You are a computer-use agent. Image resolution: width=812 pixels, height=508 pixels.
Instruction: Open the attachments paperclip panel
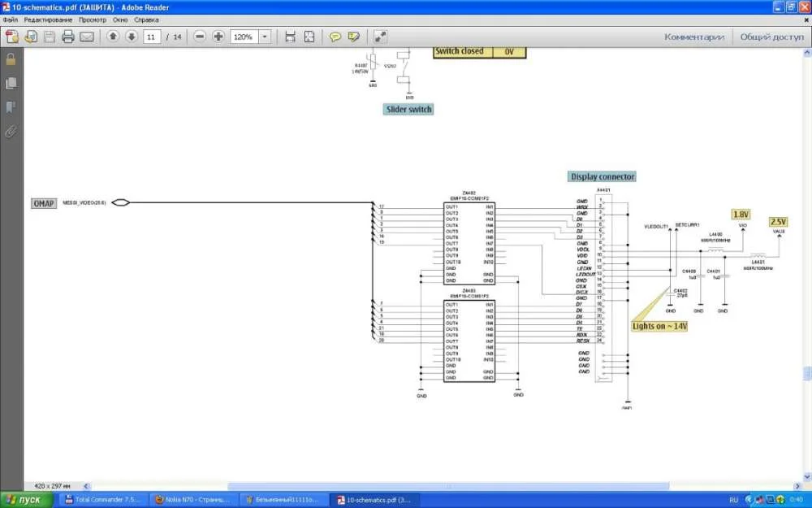point(11,130)
